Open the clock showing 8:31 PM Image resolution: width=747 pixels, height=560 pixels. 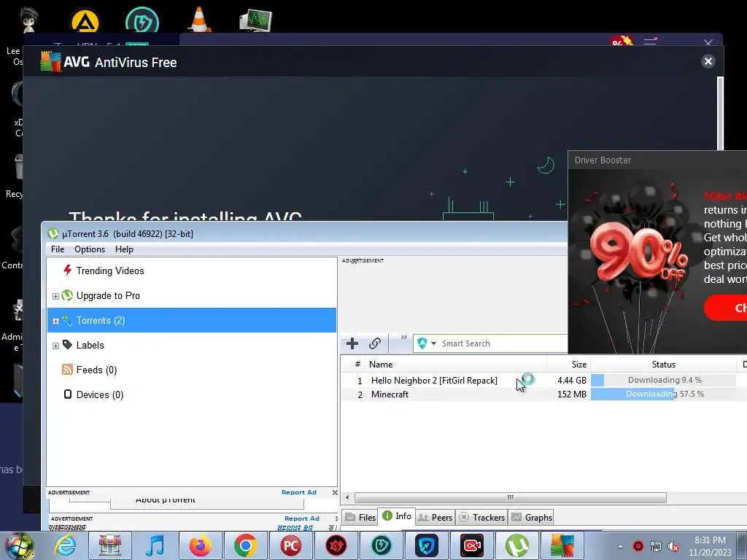tap(710, 546)
